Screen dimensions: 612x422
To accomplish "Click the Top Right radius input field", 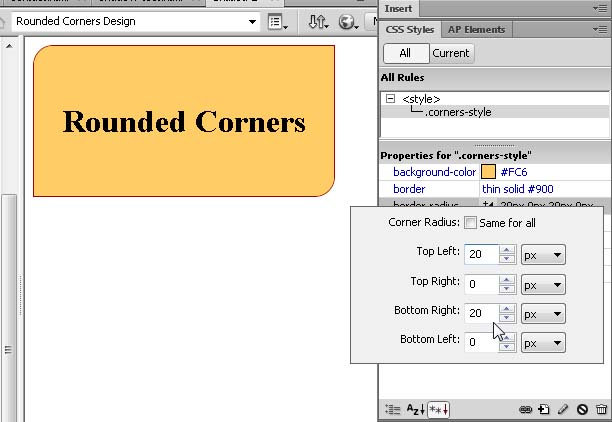I will (481, 284).
